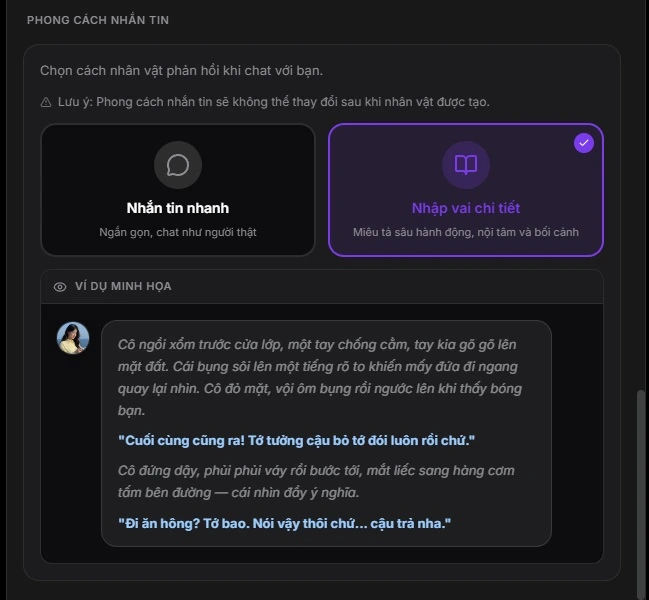The height and width of the screenshot is (600, 649).
Task: Click the warning triangle icon next to Lưu ý
Action: tap(46, 102)
